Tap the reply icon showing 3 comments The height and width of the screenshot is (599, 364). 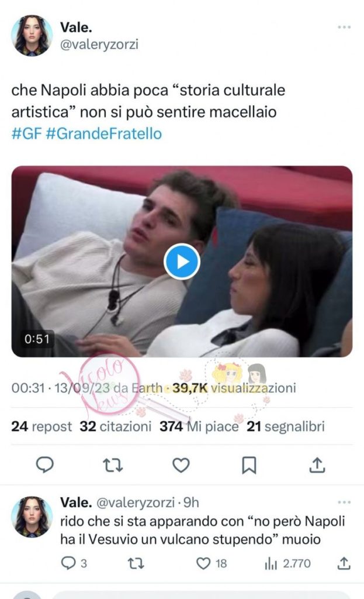[74, 563]
